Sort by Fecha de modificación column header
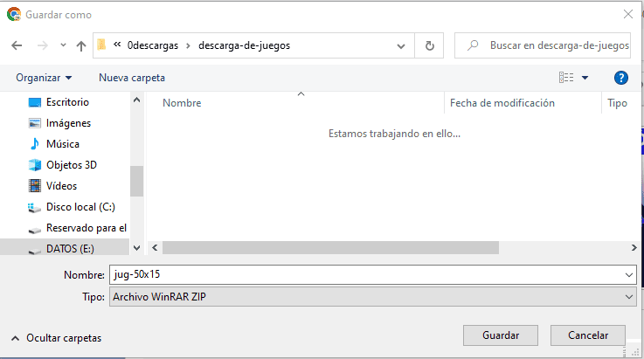 tap(502, 103)
